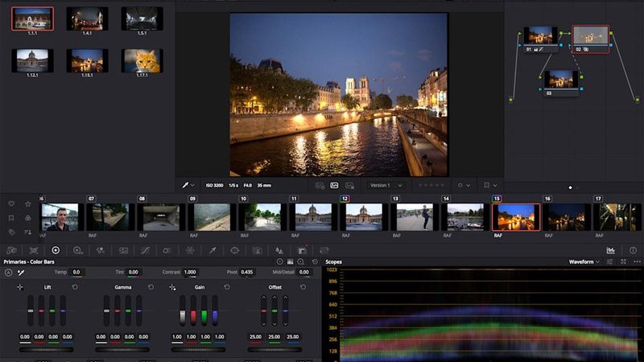Activate the white balance eyedropper
Viewport: 644px width, 362px height.
click(x=21, y=273)
